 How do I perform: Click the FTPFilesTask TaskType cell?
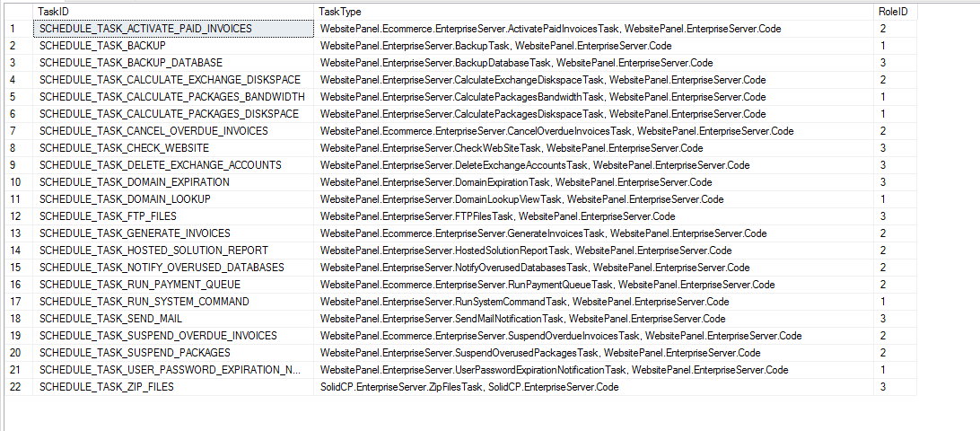594,216
